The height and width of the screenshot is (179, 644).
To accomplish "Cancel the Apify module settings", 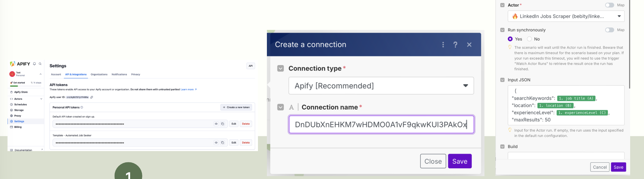I will pyautogui.click(x=600, y=167).
